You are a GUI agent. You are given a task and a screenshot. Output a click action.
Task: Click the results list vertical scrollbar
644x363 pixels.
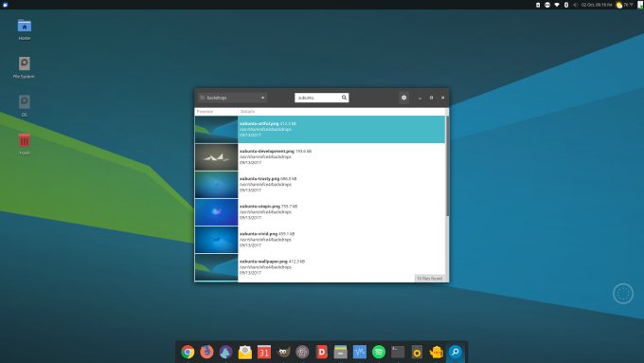point(447,166)
